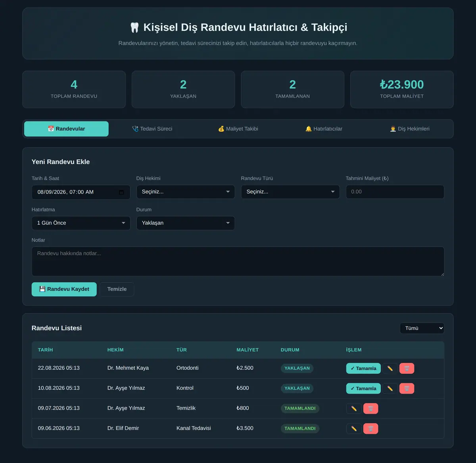Select the Yaklaşan stat card

(183, 90)
